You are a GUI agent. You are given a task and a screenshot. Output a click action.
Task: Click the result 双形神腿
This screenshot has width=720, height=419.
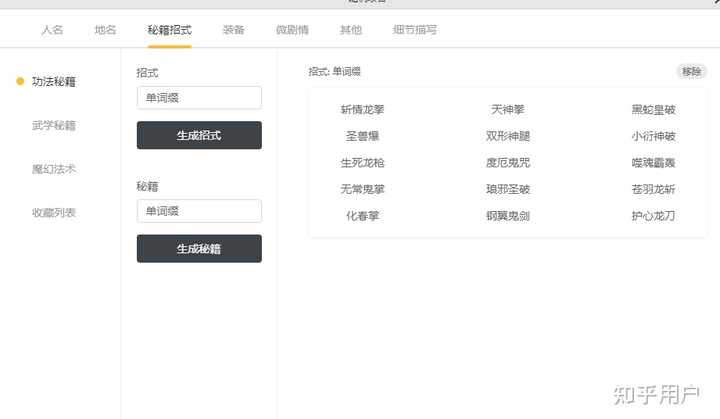click(507, 136)
